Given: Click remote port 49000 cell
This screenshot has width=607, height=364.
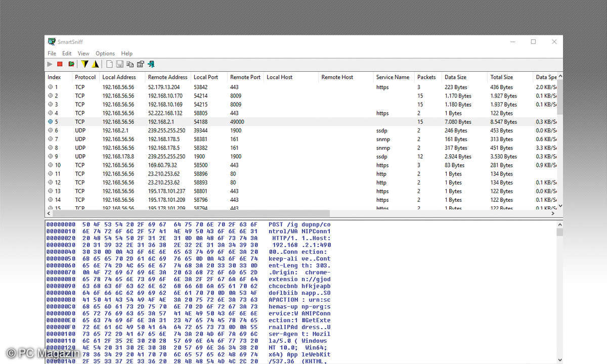Looking at the screenshot, I should [237, 122].
